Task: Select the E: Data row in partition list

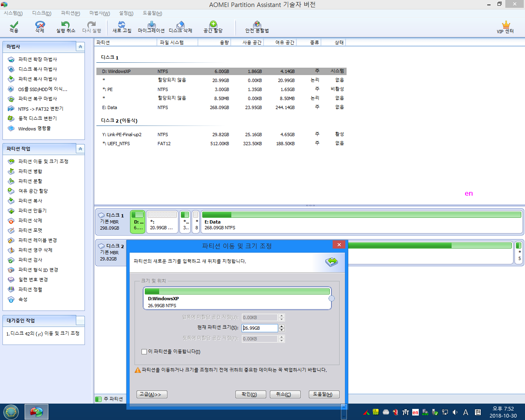Action: tap(221, 107)
